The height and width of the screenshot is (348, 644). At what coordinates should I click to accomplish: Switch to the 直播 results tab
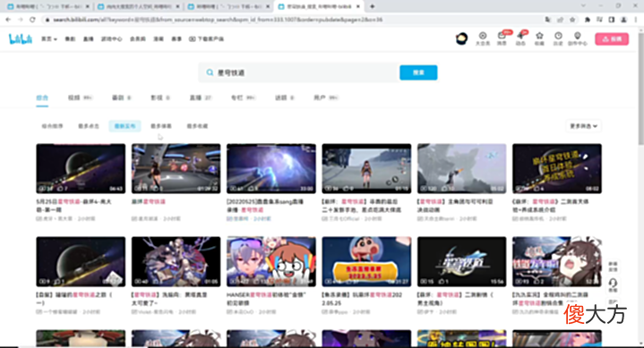click(200, 98)
